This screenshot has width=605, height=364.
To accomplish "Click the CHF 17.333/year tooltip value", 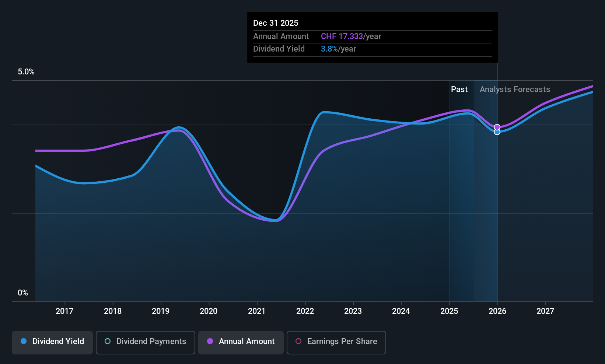I will 351,36.
